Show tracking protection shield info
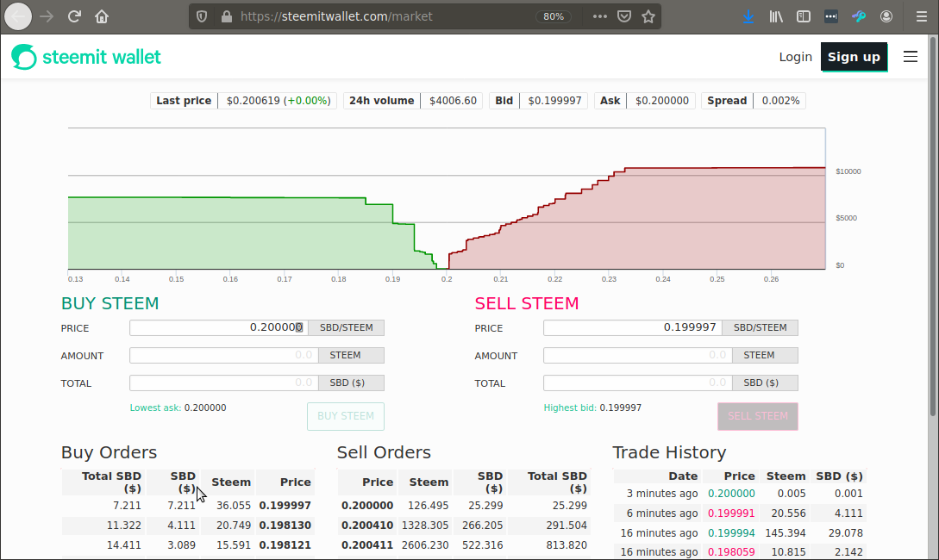939x560 pixels. [202, 16]
